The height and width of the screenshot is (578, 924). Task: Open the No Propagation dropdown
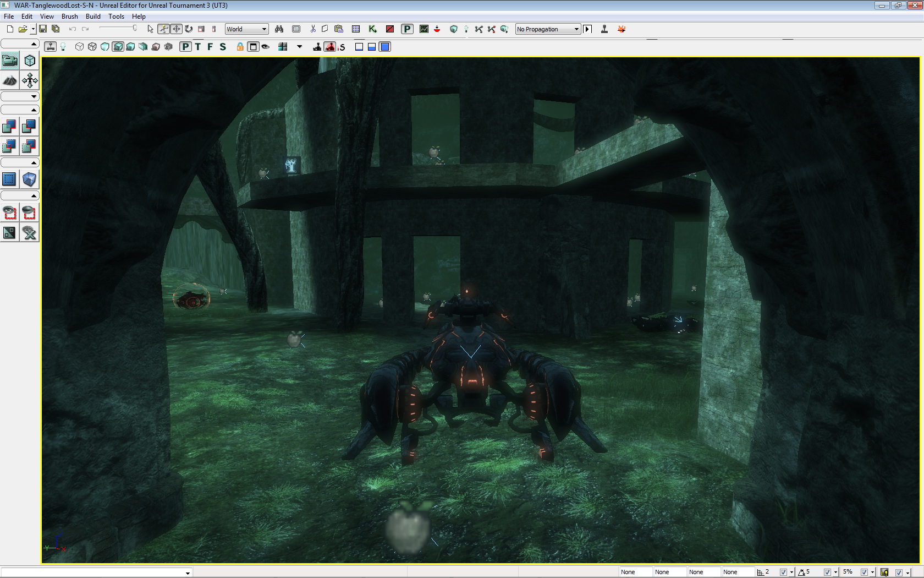[548, 29]
